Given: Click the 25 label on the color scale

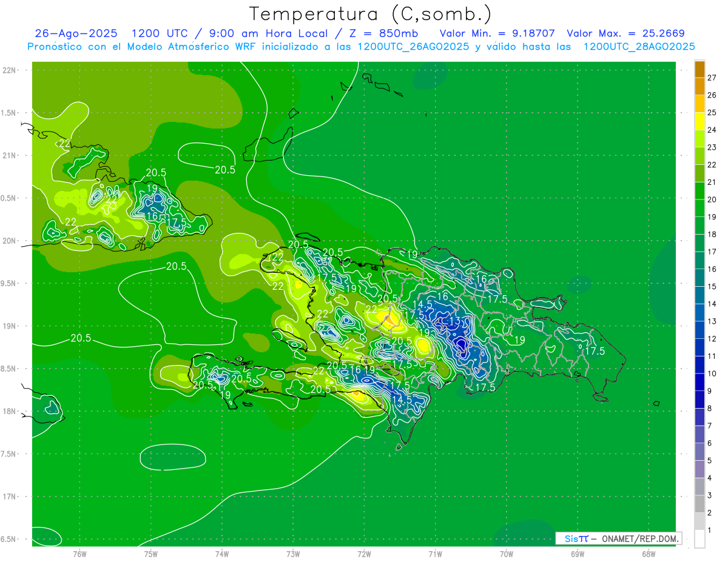Looking at the screenshot, I should [x=712, y=112].
